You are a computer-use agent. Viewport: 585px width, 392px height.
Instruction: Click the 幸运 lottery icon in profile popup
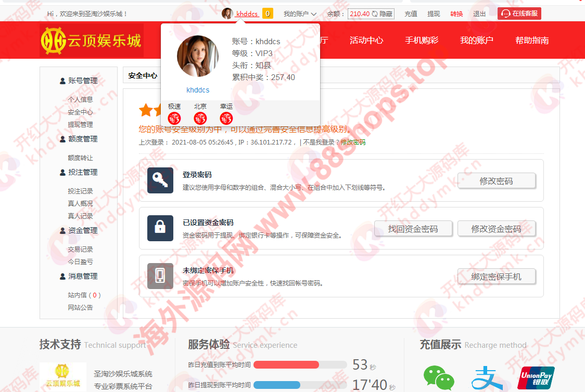click(x=226, y=118)
